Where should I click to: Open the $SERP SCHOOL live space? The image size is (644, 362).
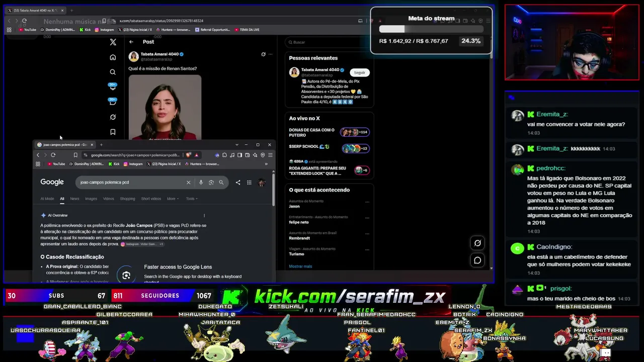(329, 148)
